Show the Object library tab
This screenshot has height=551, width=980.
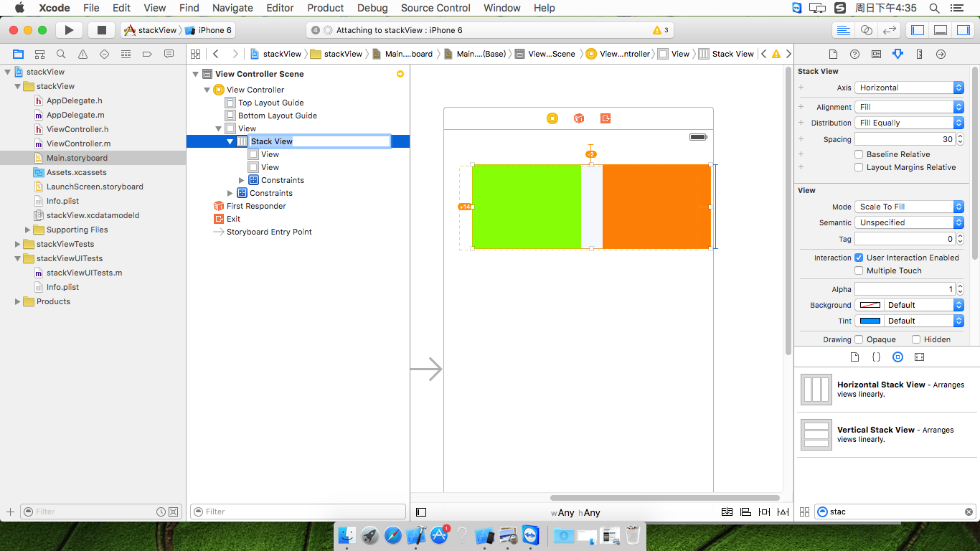click(897, 357)
